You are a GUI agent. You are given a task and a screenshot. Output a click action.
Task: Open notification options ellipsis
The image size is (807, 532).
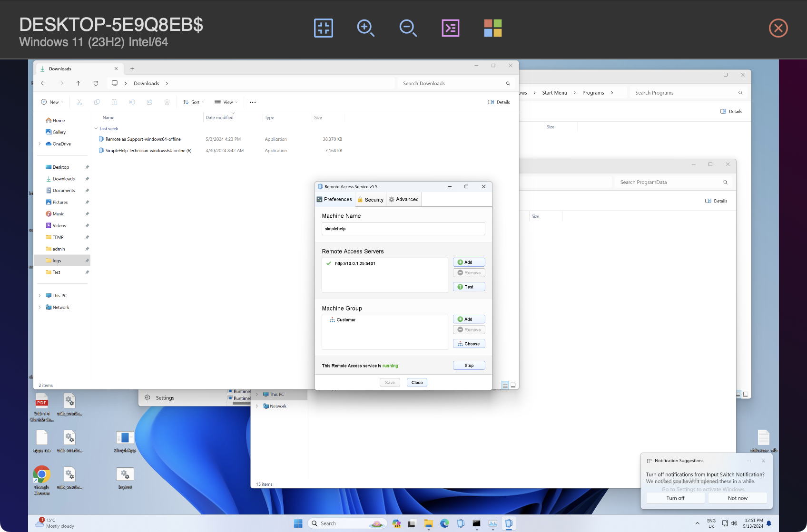[x=749, y=461]
